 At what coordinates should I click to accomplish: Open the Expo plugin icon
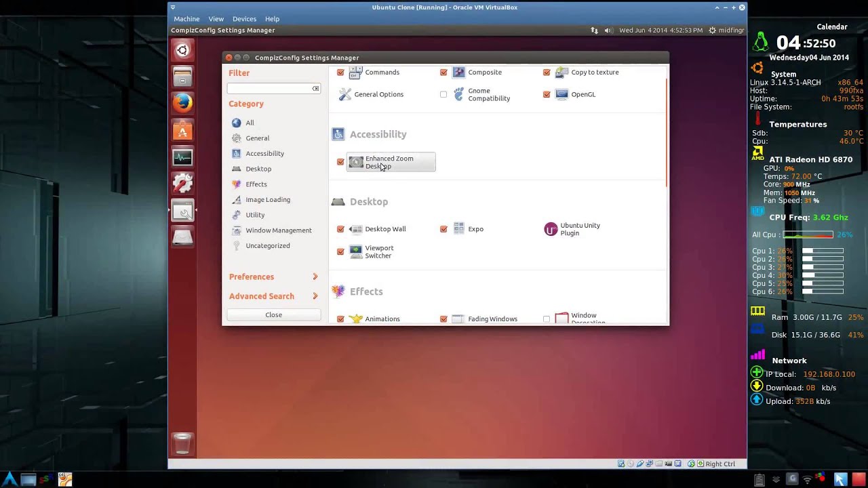pos(458,229)
